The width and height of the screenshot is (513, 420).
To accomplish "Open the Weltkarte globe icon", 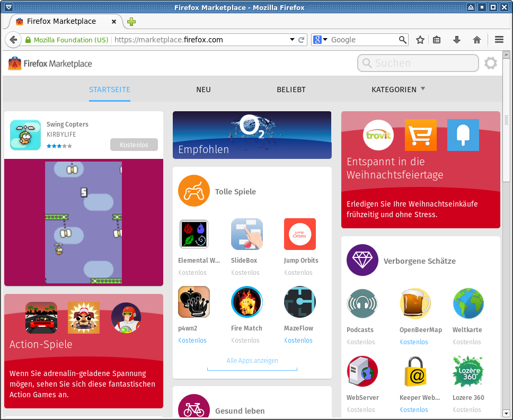I will tap(468, 303).
